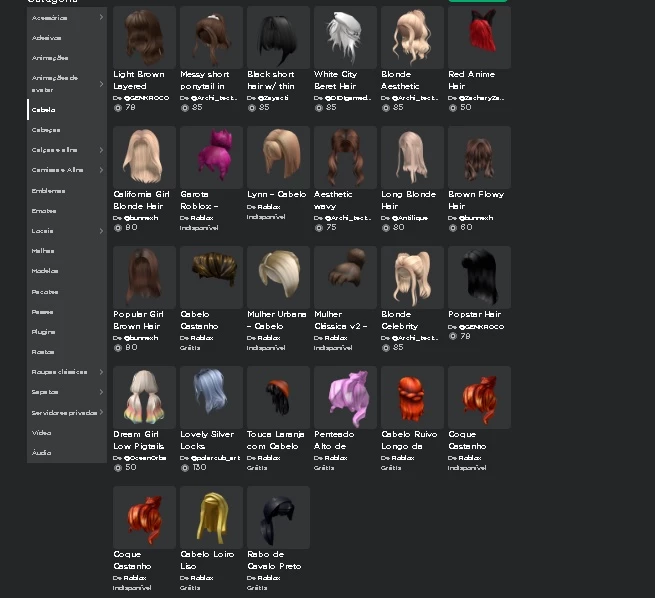Open the Penteado Alto hair thumbnail
This screenshot has height=598, width=655.
[x=345, y=397]
